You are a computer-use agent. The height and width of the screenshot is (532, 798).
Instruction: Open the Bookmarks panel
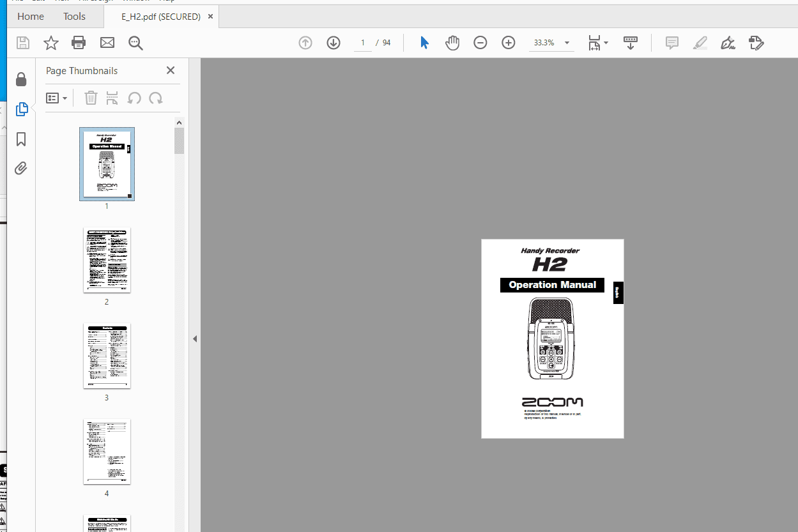pos(21,139)
